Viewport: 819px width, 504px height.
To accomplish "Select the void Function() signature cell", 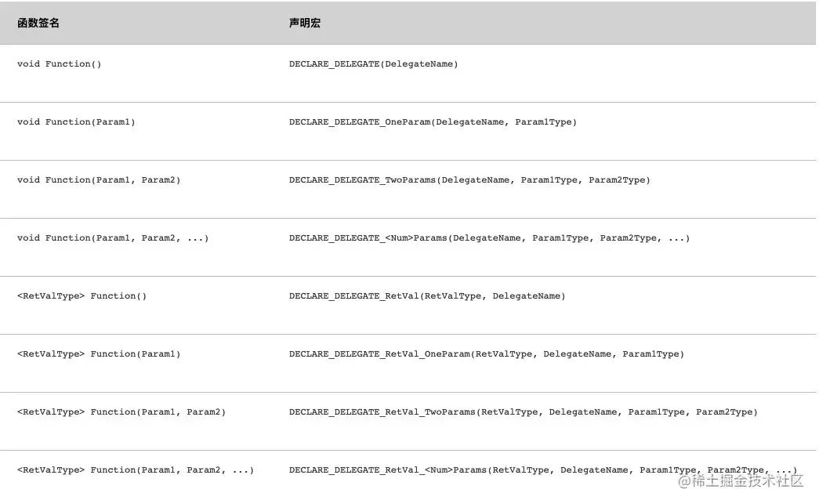I will click(59, 63).
